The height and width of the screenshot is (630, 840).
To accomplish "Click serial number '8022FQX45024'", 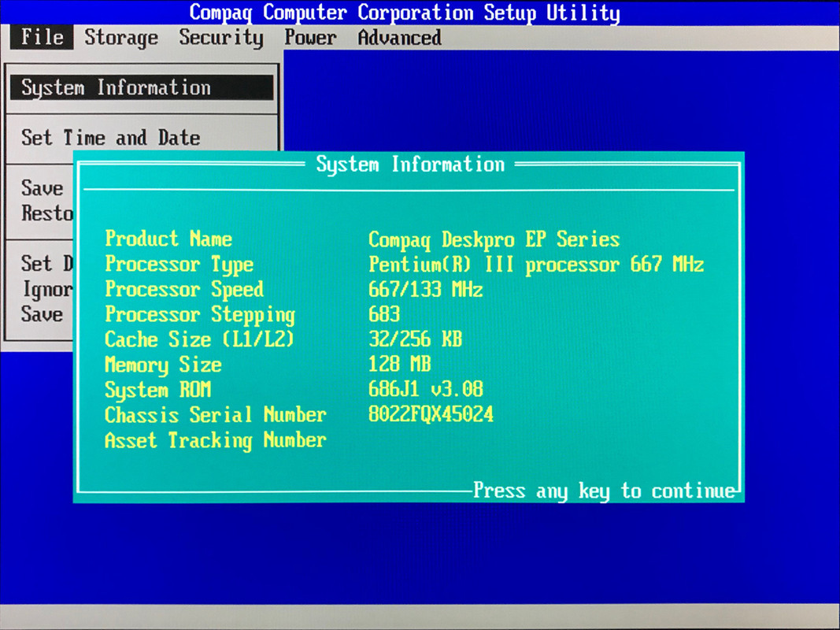I will [x=431, y=415].
